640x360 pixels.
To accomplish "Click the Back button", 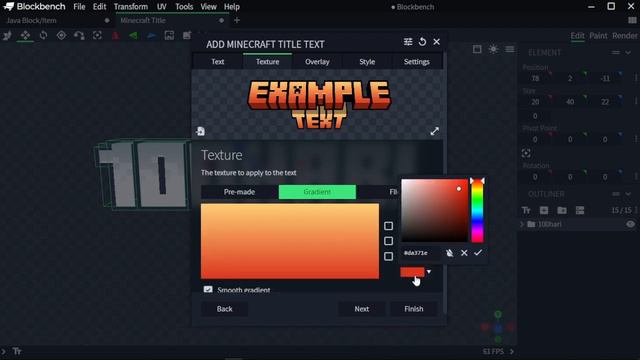I will 224,309.
